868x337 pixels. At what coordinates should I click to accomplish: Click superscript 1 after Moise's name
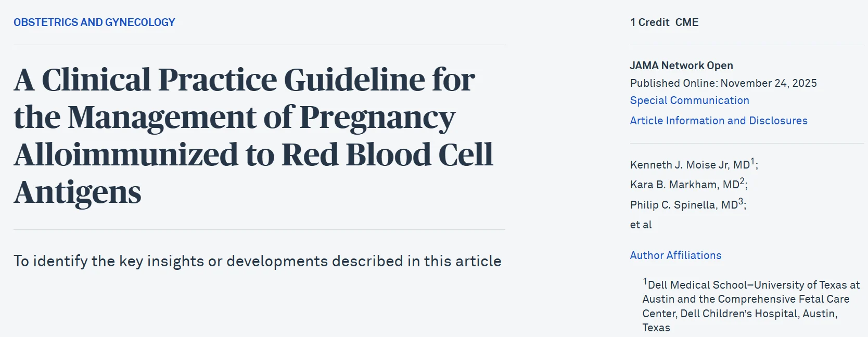click(x=753, y=162)
